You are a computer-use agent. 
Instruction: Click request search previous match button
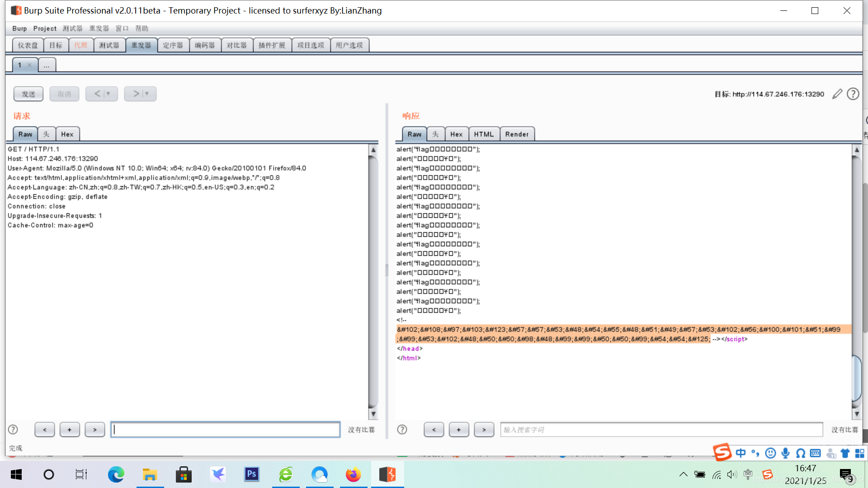tap(45, 430)
